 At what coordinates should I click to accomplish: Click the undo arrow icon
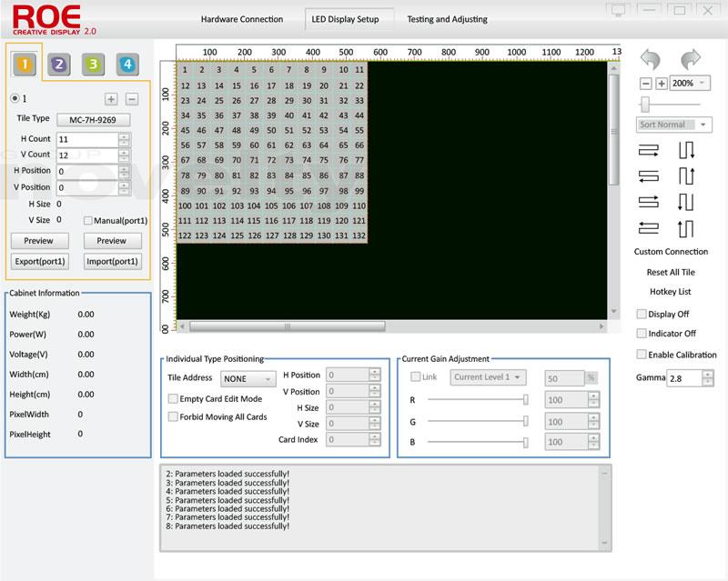tap(650, 60)
